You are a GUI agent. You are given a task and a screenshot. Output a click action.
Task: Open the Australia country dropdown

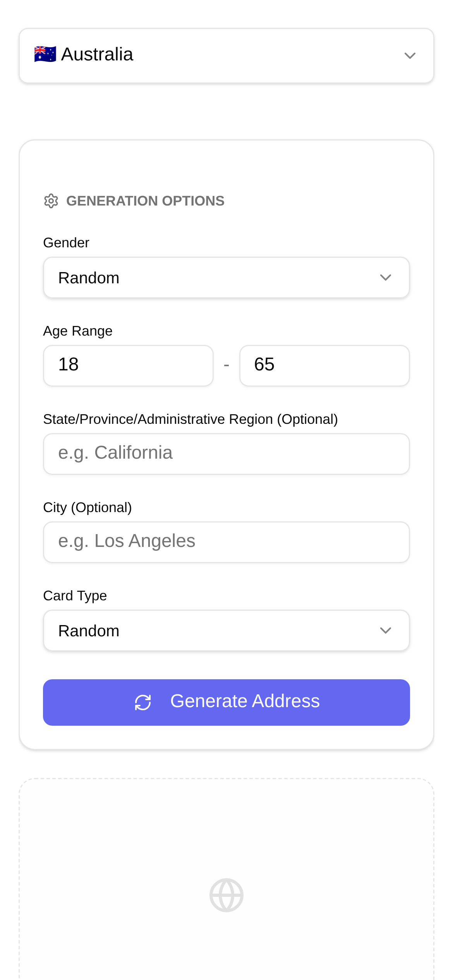226,55
